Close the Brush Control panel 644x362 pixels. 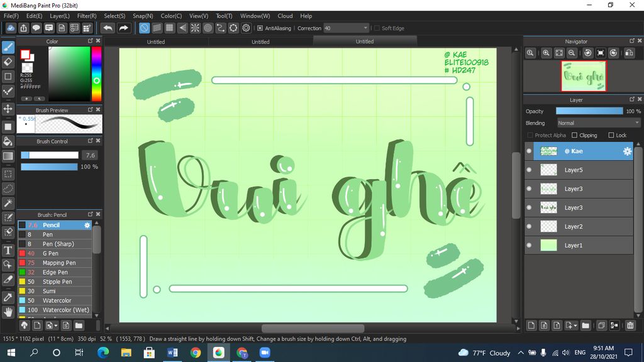click(x=97, y=140)
